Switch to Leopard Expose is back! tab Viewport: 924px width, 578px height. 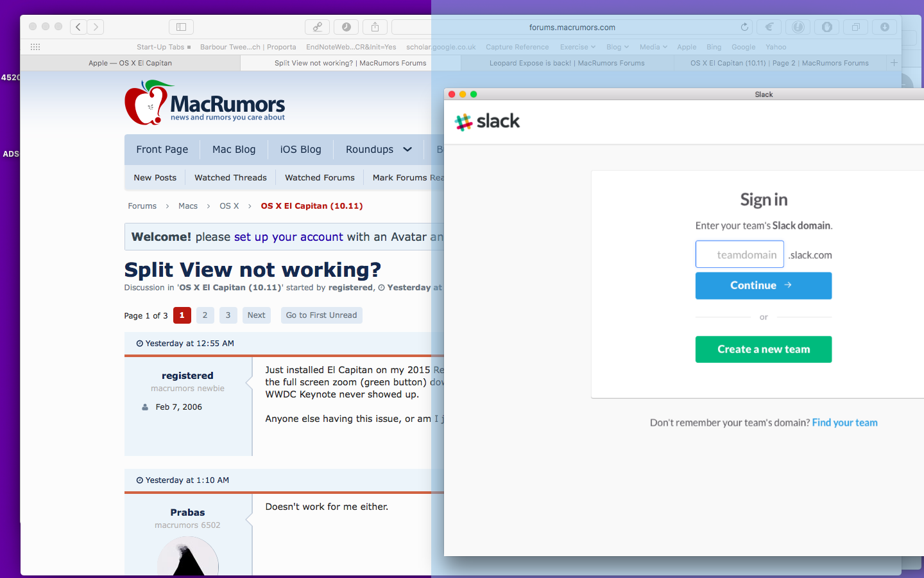click(x=567, y=63)
